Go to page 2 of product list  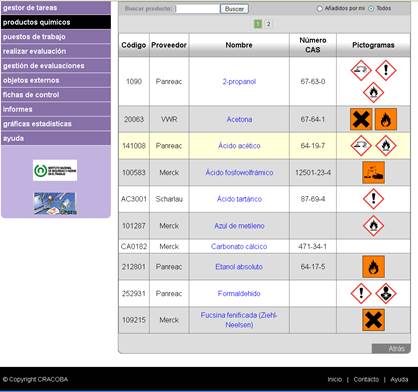tap(268, 24)
